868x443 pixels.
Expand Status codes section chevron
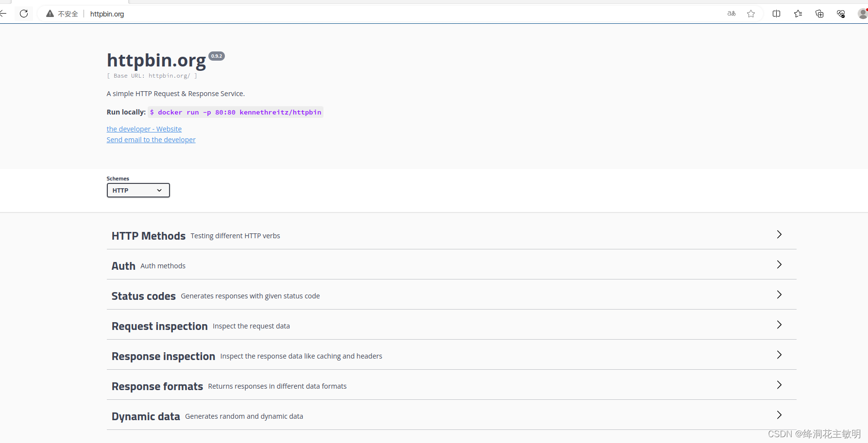tap(779, 295)
